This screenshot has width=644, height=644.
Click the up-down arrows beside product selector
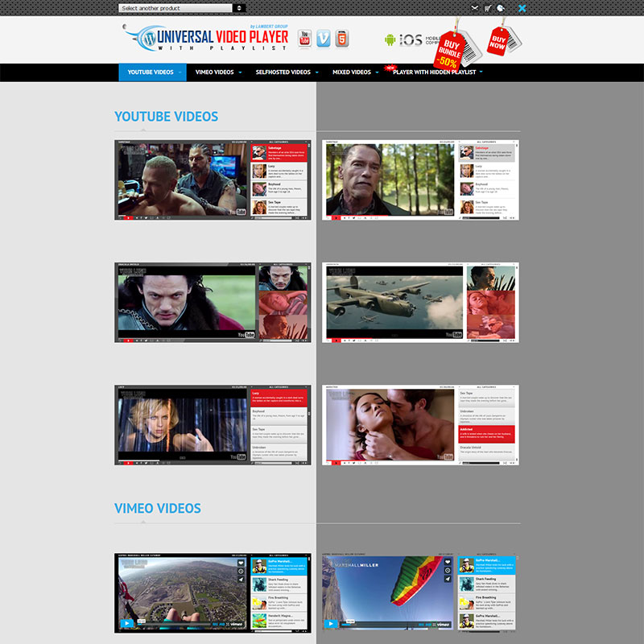click(x=239, y=8)
